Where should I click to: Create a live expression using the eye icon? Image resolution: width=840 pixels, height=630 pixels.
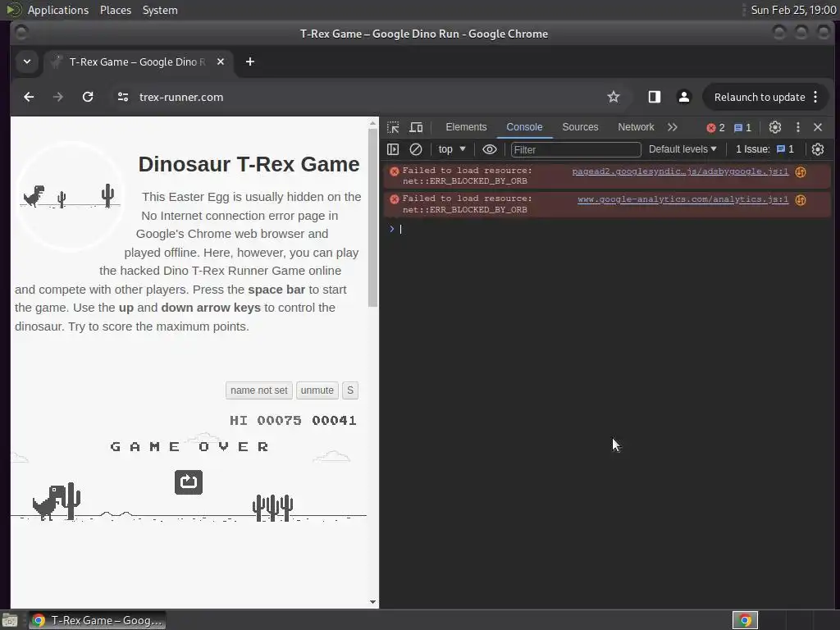[490, 149]
